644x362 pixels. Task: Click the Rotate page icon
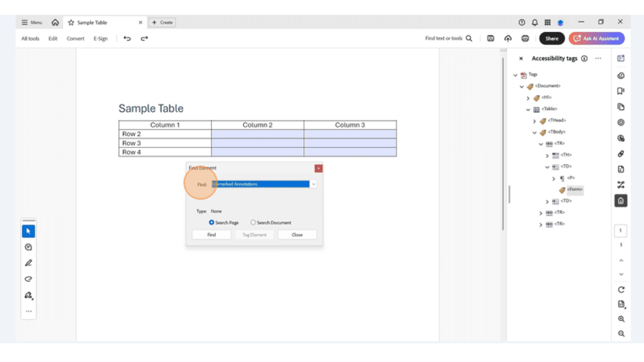(620, 289)
